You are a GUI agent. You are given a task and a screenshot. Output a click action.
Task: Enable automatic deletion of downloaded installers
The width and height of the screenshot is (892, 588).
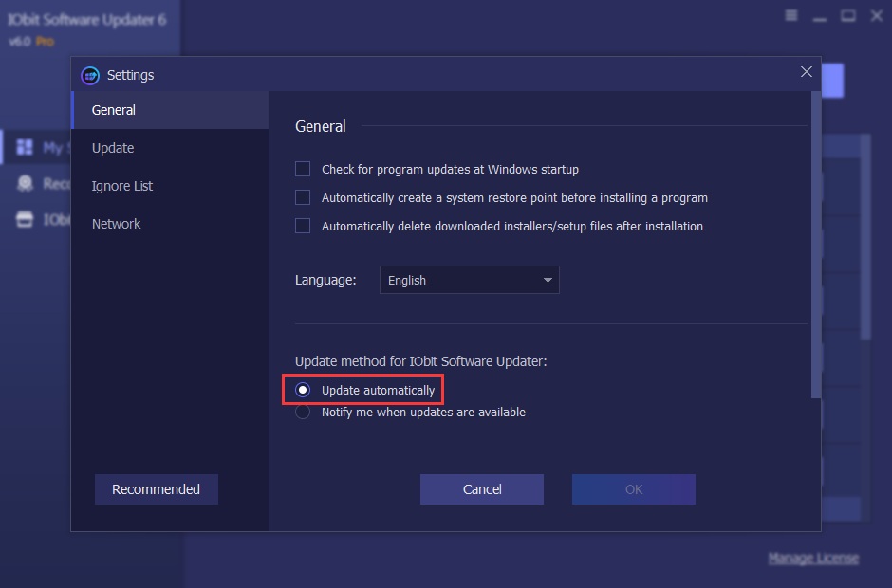click(x=303, y=226)
